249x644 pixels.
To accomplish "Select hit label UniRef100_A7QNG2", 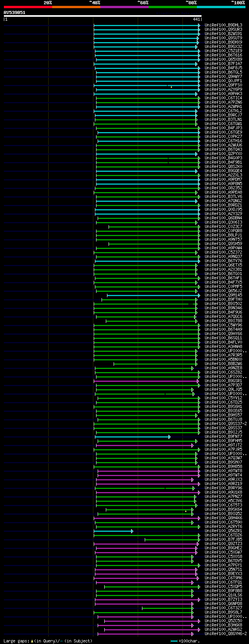I will point(223,201).
